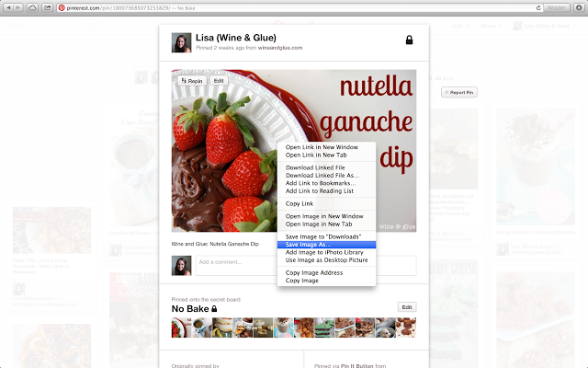The image size is (588, 368).
Task: Go back with the Safari back arrow
Action: 8,7
